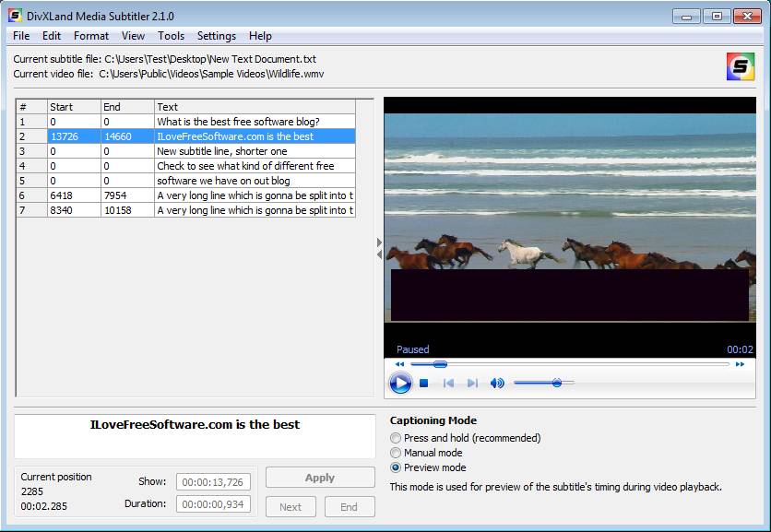Mute audio using the speaker icon
The height and width of the screenshot is (532, 771).
pos(497,383)
